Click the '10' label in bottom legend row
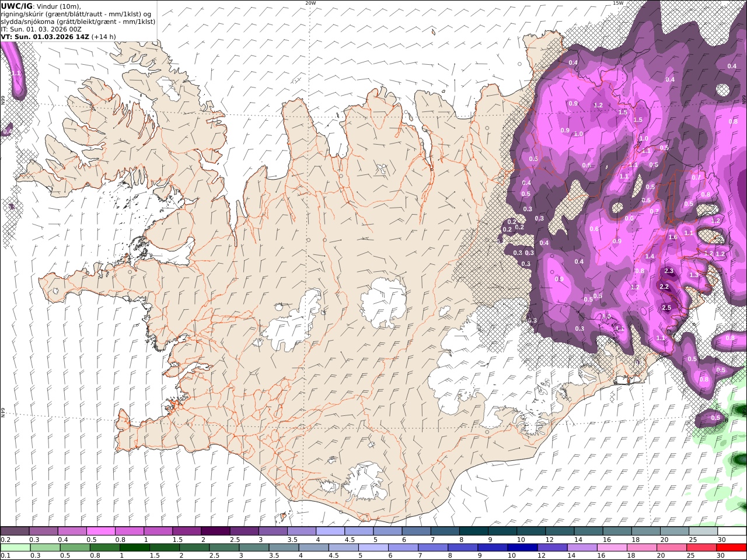 tap(511, 556)
